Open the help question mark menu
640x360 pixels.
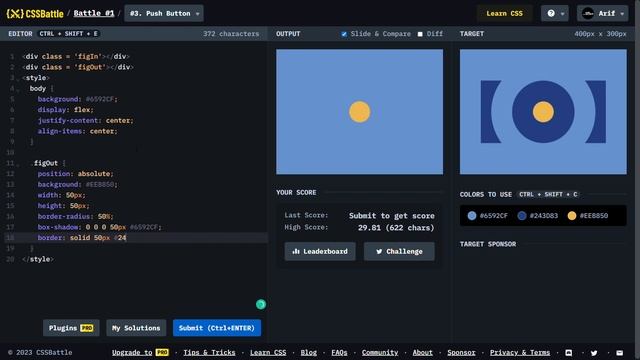[551, 13]
